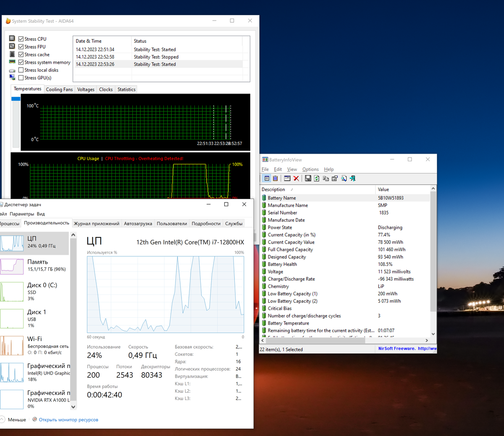The height and width of the screenshot is (436, 504).
Task: Select the NVIDIA RTX A1000 GPU item
Action: click(34, 399)
